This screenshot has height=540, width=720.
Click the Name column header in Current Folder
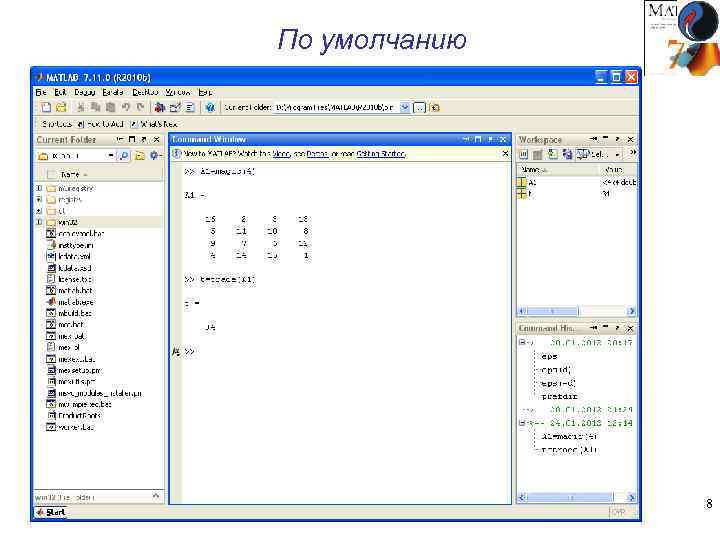(x=100, y=174)
